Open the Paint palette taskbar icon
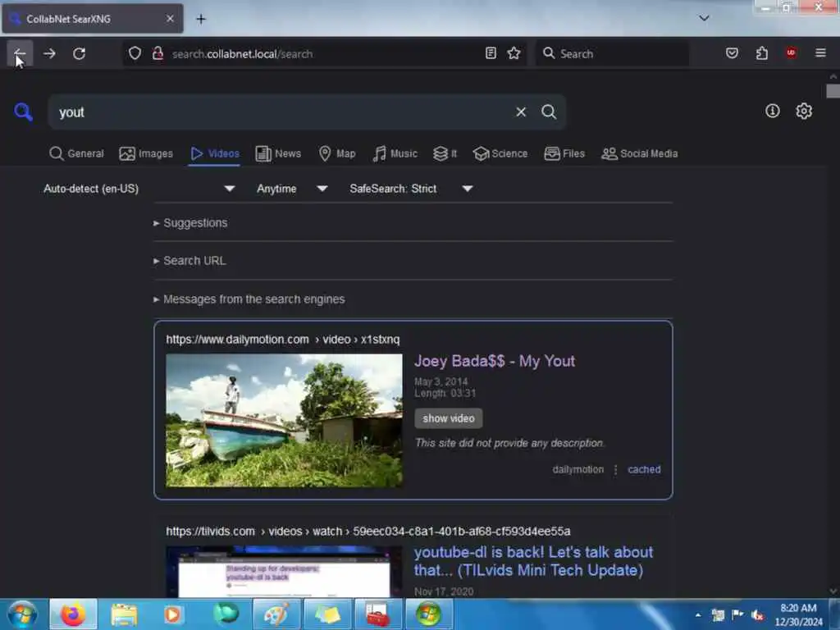The height and width of the screenshot is (630, 840). pos(276,614)
